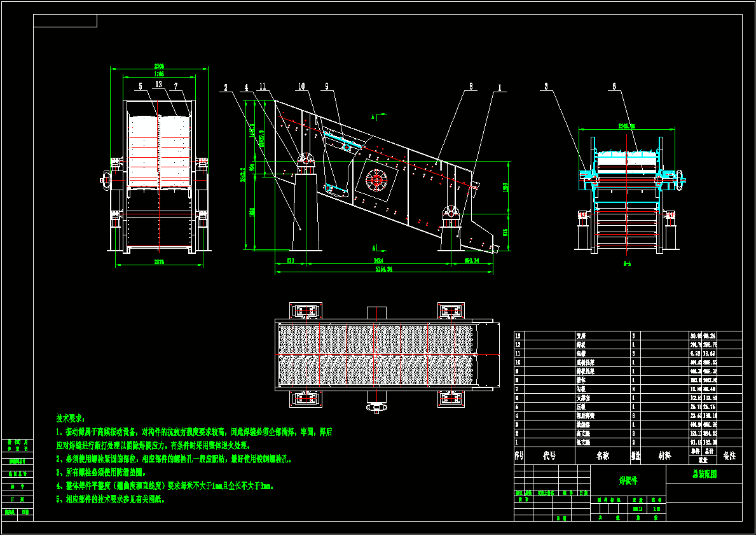Click the vibration exciter wheel in the side view
The image size is (756, 535).
376,181
